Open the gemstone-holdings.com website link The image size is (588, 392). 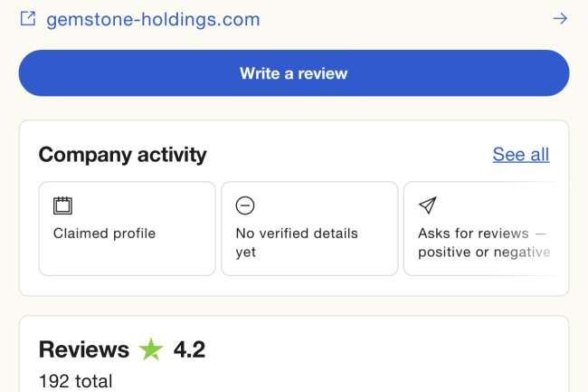click(153, 19)
